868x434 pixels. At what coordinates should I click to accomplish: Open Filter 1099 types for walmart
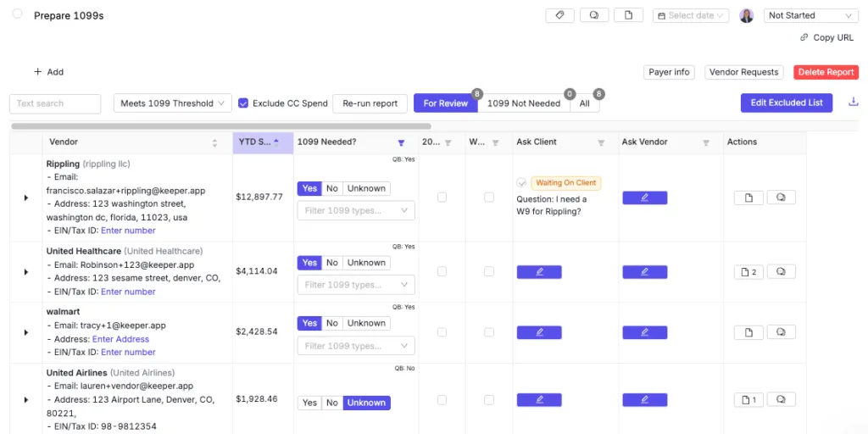click(356, 346)
